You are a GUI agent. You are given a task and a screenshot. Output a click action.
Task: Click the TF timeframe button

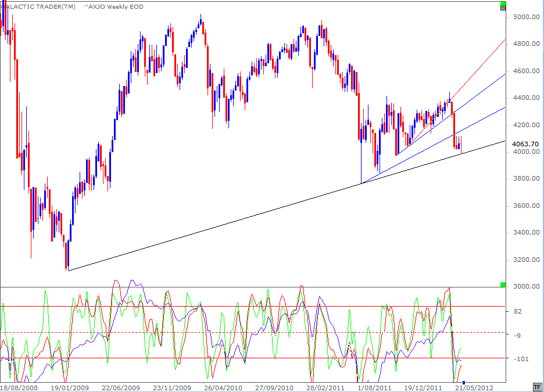537,387
